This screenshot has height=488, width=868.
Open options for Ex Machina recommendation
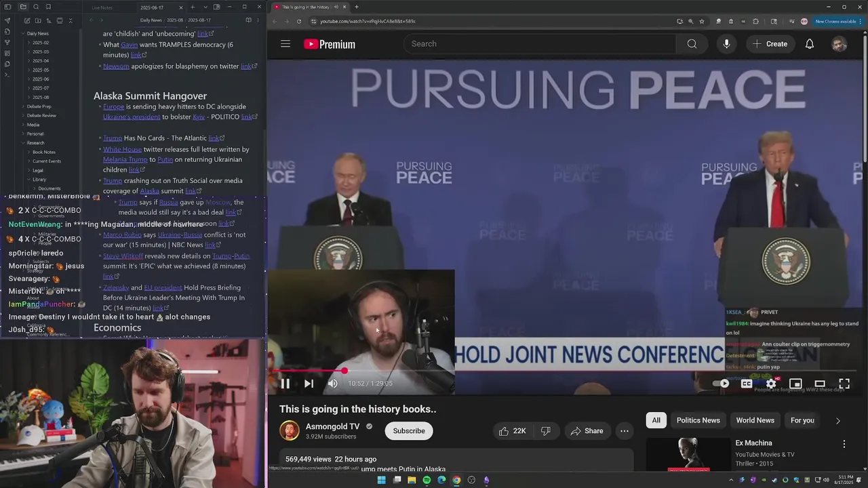click(x=844, y=444)
